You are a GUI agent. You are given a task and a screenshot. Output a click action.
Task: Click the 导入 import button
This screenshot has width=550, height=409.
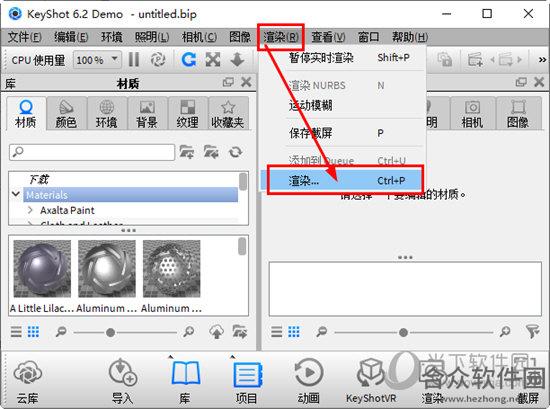(x=122, y=381)
